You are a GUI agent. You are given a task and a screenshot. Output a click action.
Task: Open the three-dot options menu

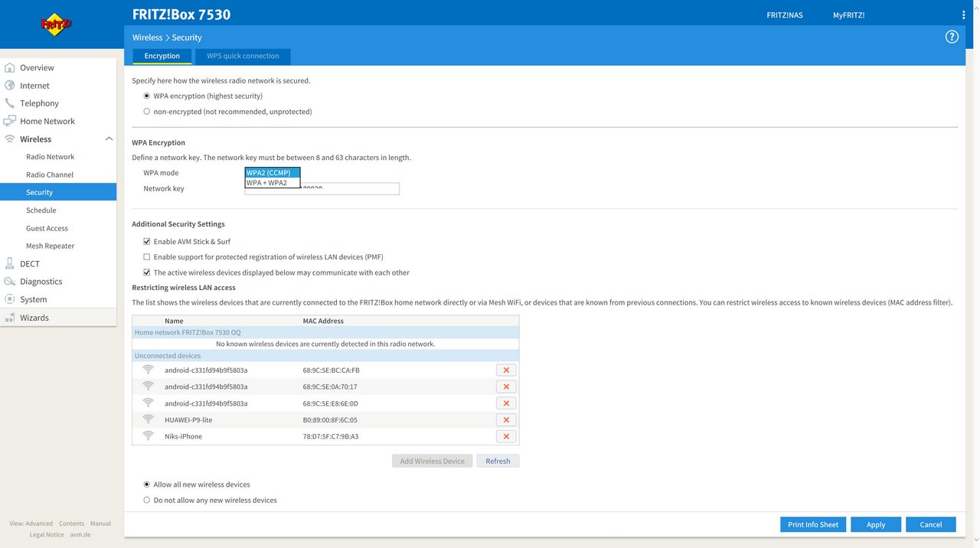coord(963,15)
